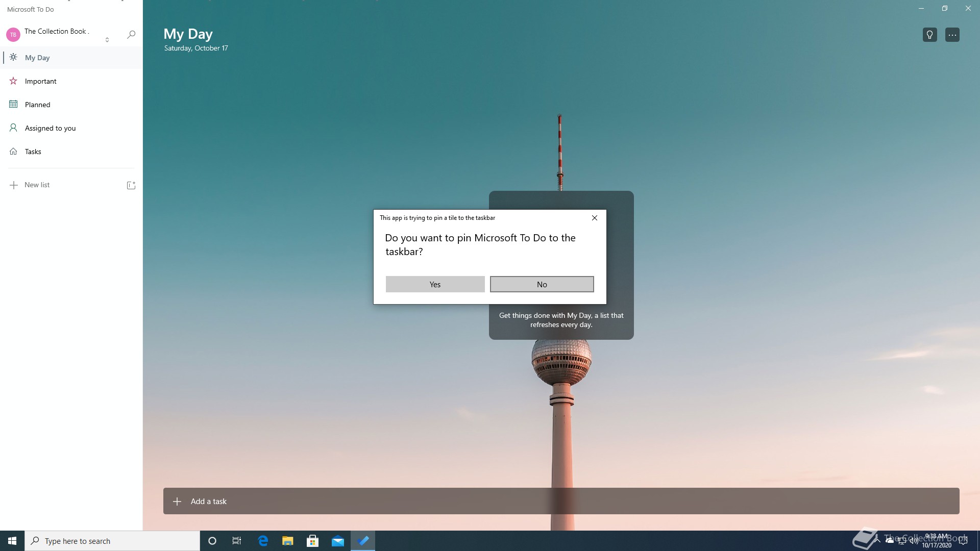Click the search magnifier icon in sidebar
Image resolution: width=980 pixels, height=551 pixels.
tap(131, 34)
